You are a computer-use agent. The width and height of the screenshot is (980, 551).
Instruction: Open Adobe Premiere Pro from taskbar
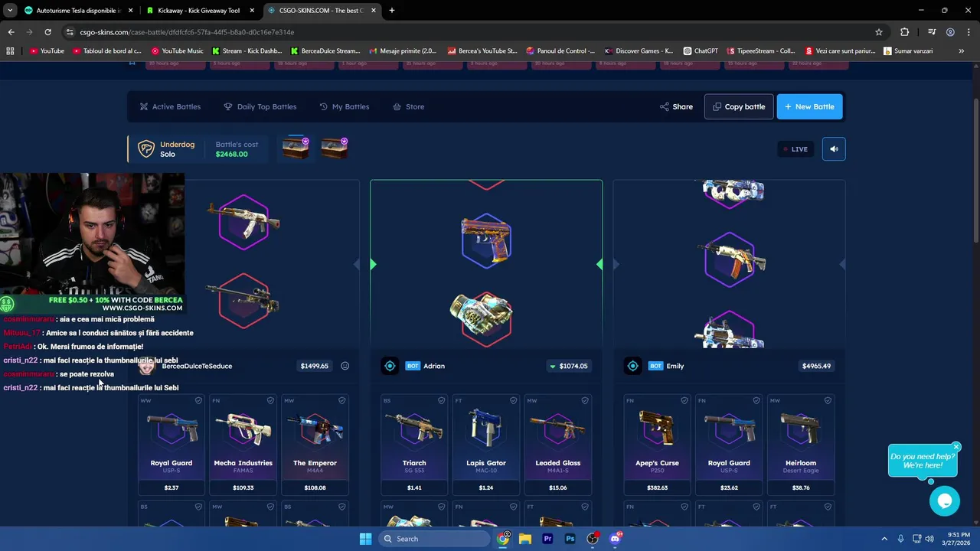pos(547,539)
